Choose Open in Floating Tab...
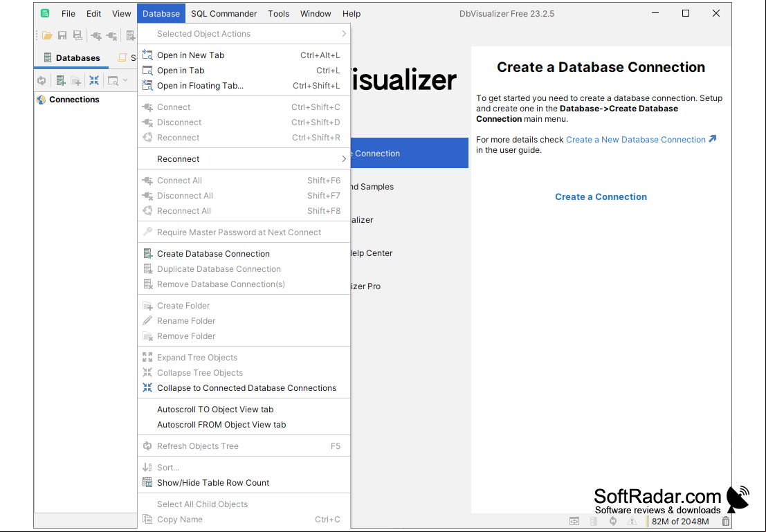 click(244, 86)
